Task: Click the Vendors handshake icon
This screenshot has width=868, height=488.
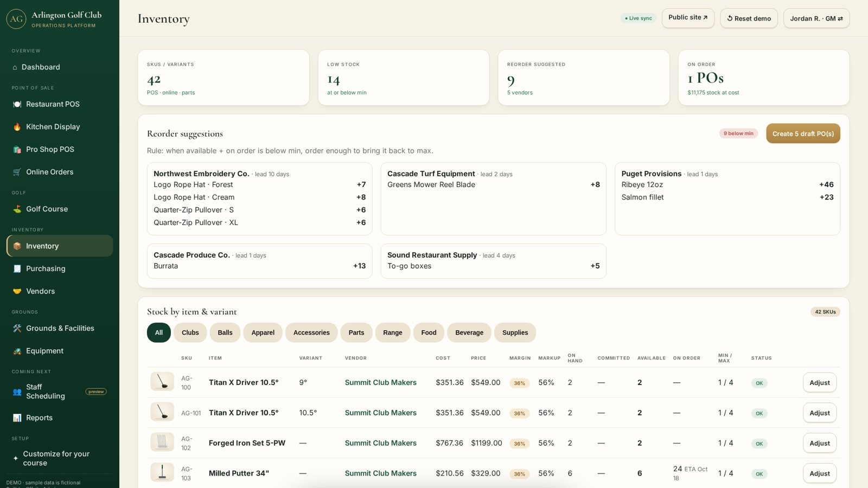Action: tap(17, 292)
